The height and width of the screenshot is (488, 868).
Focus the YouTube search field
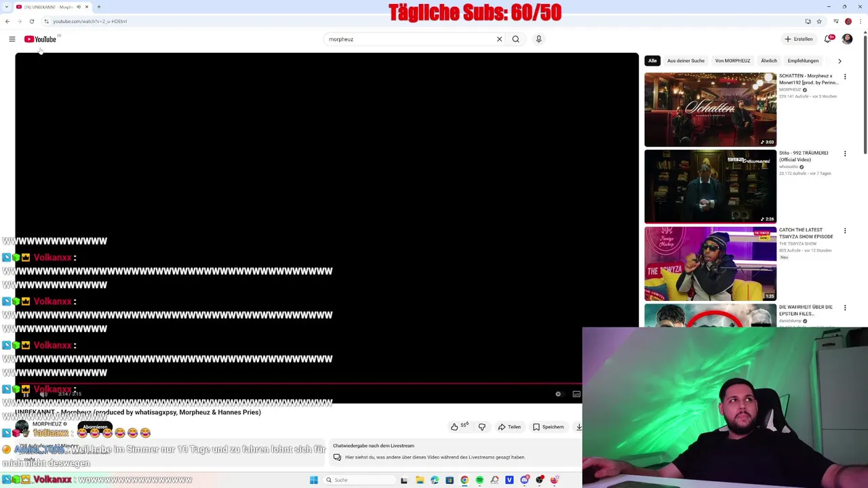[x=410, y=39]
